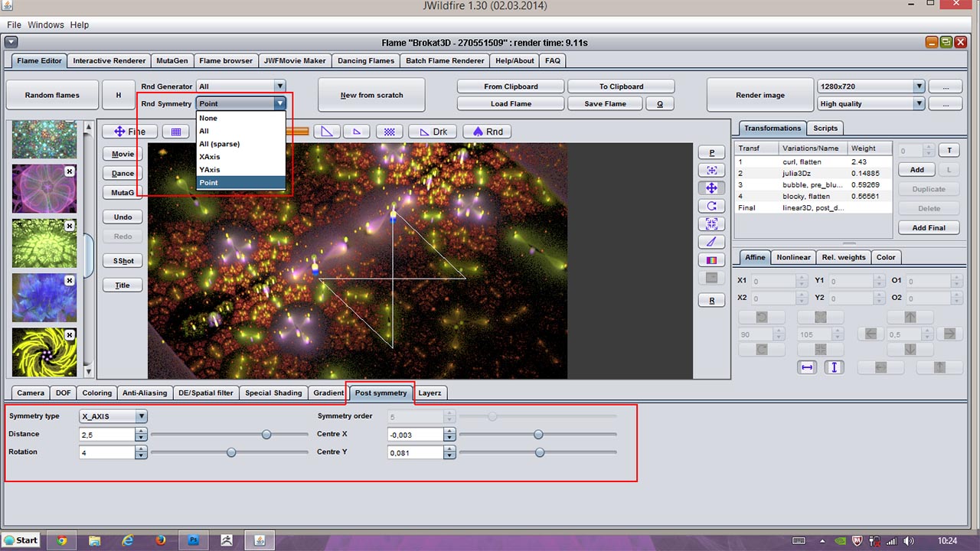The height and width of the screenshot is (551, 980).
Task: Toggle the Fine edit mode button
Action: (129, 132)
